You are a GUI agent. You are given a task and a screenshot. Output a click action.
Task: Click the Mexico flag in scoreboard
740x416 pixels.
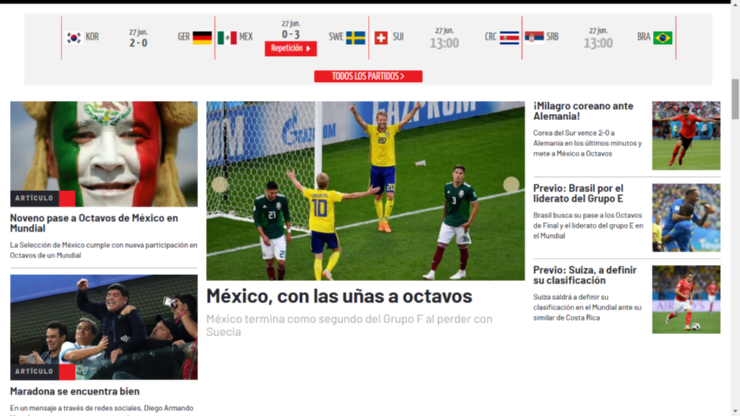pyautogui.click(x=227, y=38)
